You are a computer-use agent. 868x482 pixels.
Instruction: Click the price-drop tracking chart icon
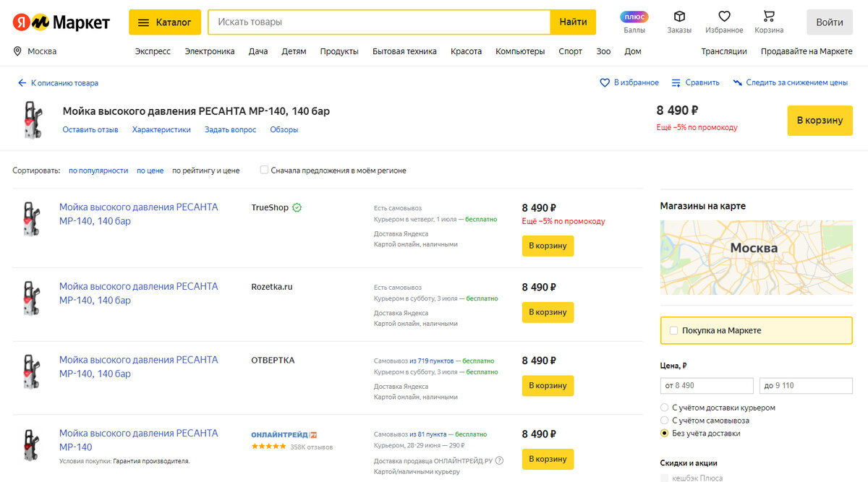click(738, 83)
